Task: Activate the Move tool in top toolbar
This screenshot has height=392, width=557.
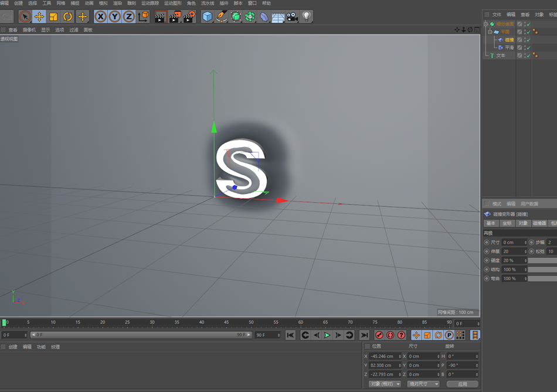Action: [39, 16]
